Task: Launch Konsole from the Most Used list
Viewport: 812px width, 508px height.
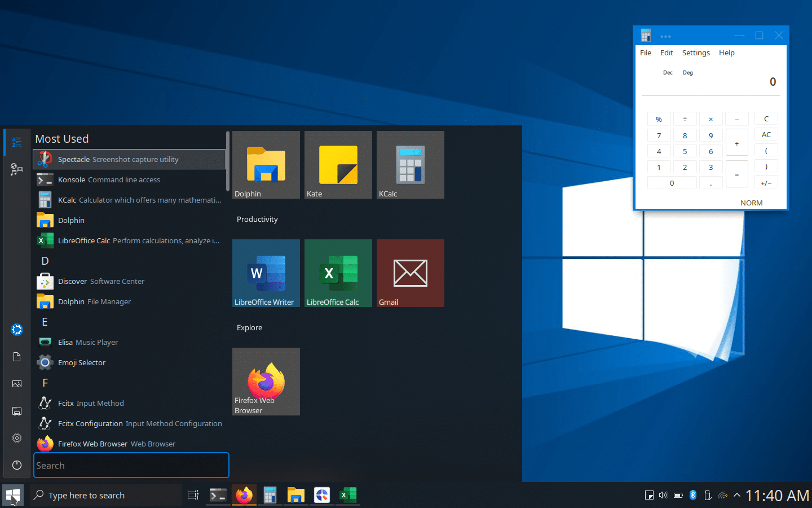Action: point(129,179)
